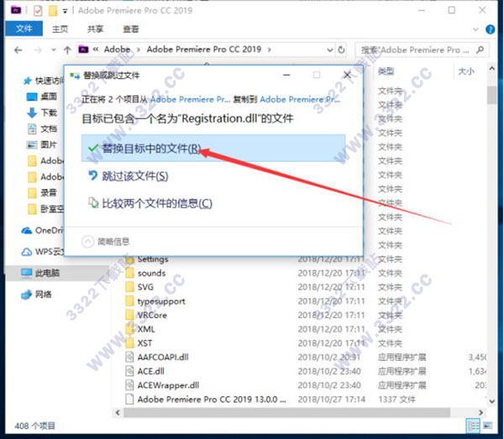This screenshot has width=504, height=439.
Task: Open recent locations dropdown arrow
Action: coord(54,50)
